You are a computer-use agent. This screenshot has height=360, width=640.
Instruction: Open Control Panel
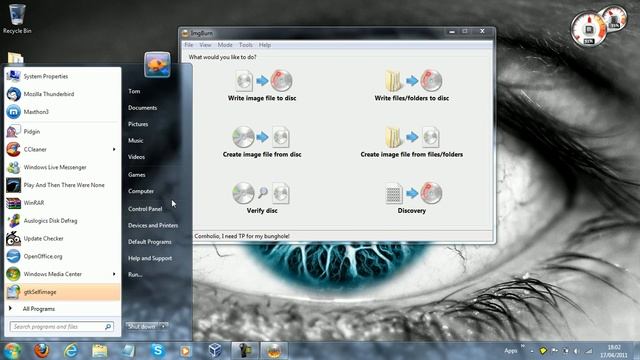coord(145,209)
